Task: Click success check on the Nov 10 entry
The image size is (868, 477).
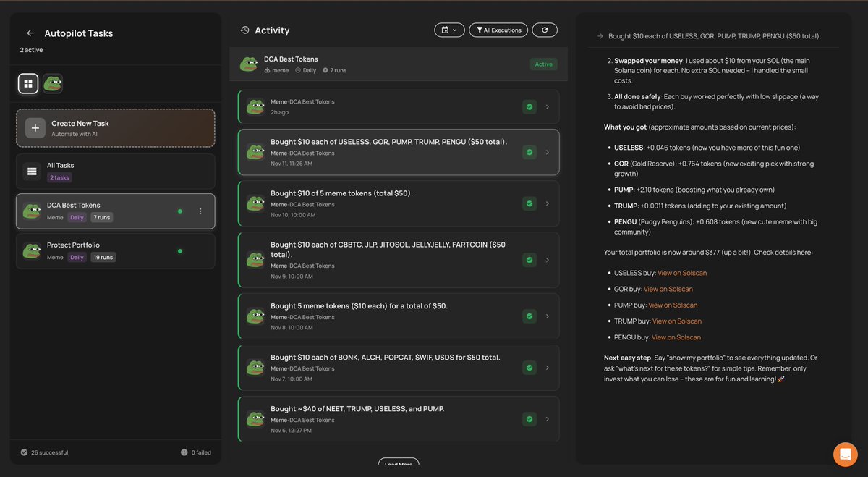Action: [x=529, y=203]
